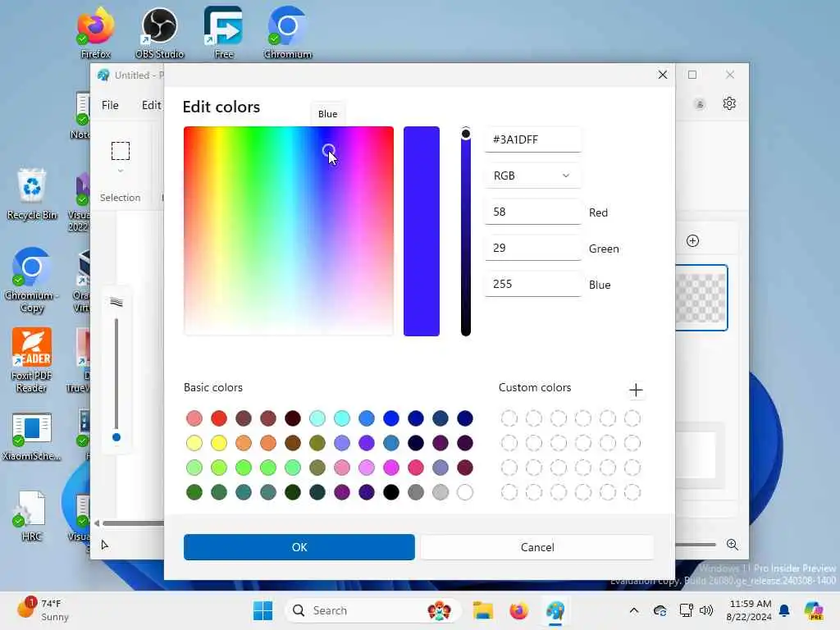Screen dimensions: 840x630
Task: Click the Windows Start button
Action: (263, 610)
